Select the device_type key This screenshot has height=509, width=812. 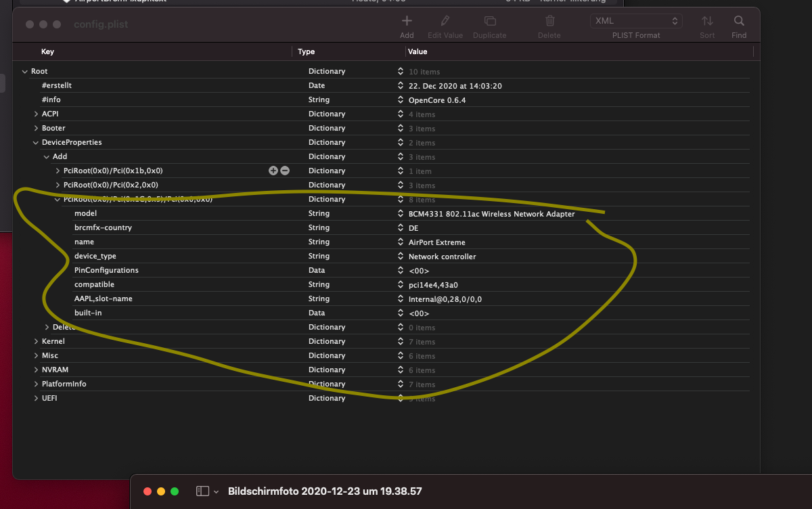click(95, 256)
